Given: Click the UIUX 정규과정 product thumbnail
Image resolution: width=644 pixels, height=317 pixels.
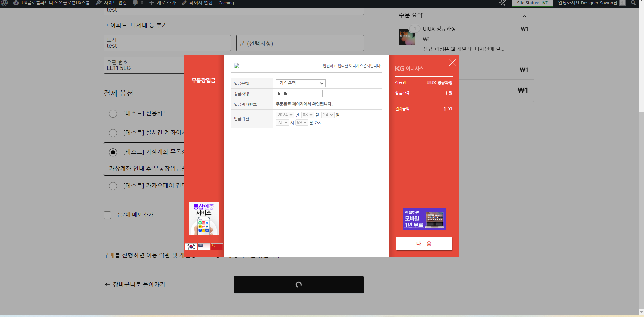Looking at the screenshot, I should (407, 37).
